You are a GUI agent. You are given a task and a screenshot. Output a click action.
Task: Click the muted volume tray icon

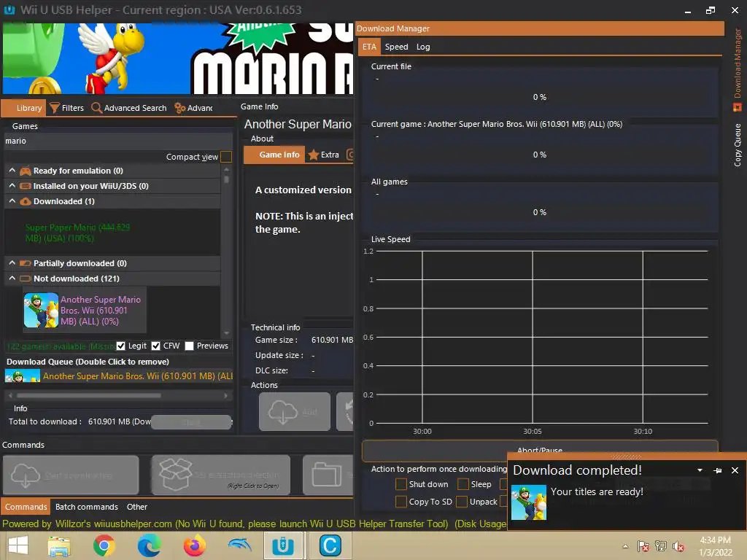[x=678, y=546]
